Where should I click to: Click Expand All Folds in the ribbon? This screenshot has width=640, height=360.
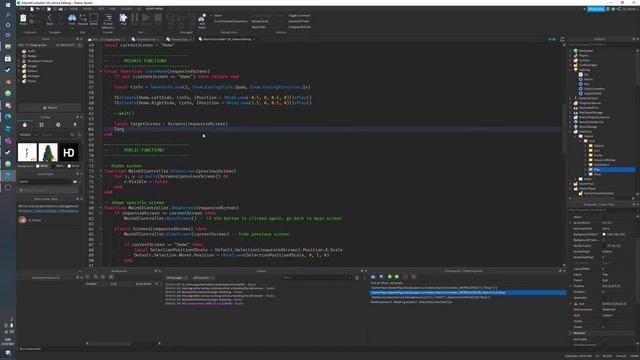(299, 21)
